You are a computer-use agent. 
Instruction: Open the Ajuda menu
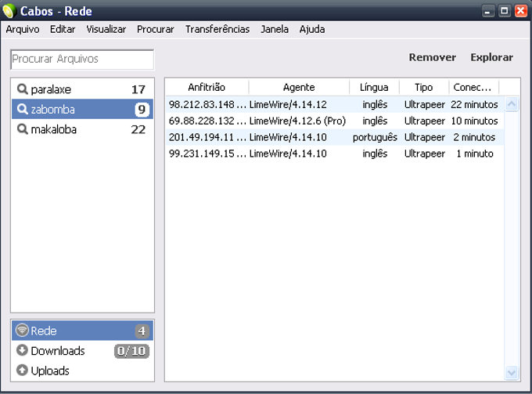[312, 30]
